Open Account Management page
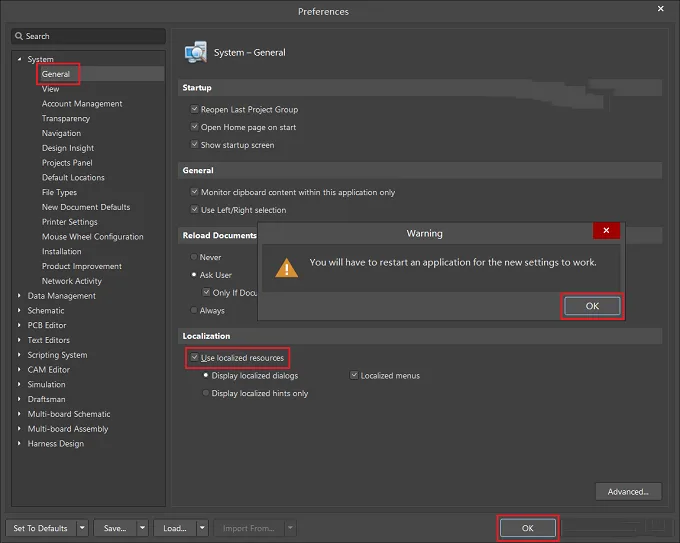Viewport: 680px width, 543px height. [82, 104]
